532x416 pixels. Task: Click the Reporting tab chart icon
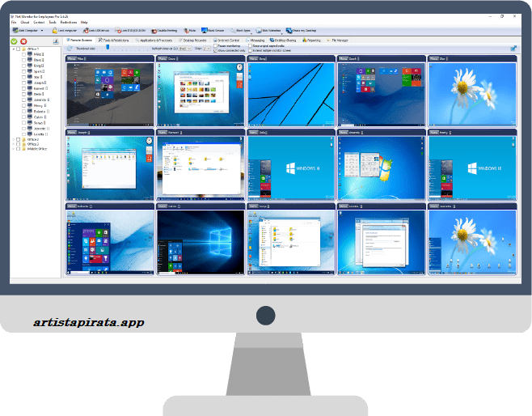point(304,40)
